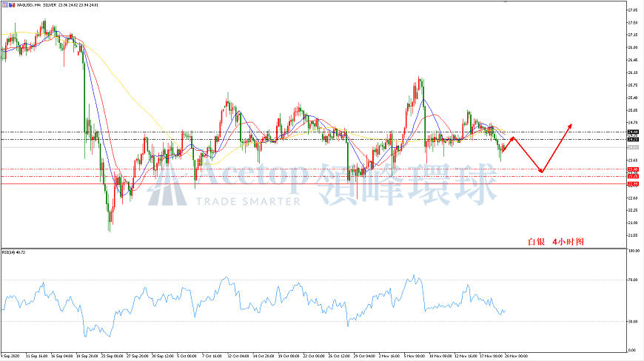Select the 20 Nov 00:00 time axis label
Screen dimensions: 644x361
tap(516, 356)
